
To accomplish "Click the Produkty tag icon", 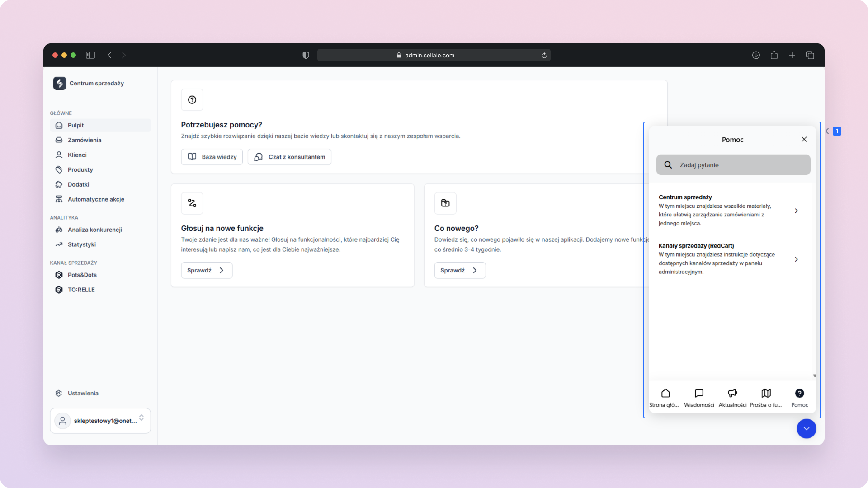I will coord(59,169).
